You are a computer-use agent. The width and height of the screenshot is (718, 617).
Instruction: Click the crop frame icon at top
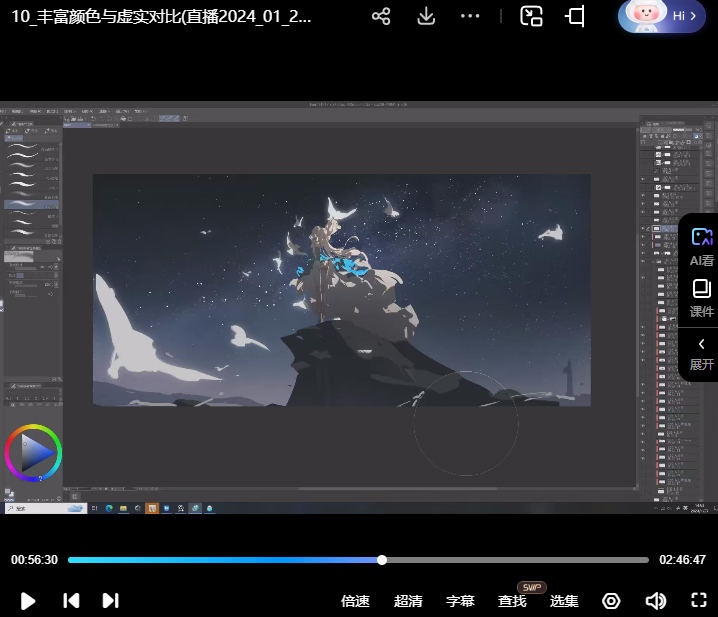click(575, 16)
